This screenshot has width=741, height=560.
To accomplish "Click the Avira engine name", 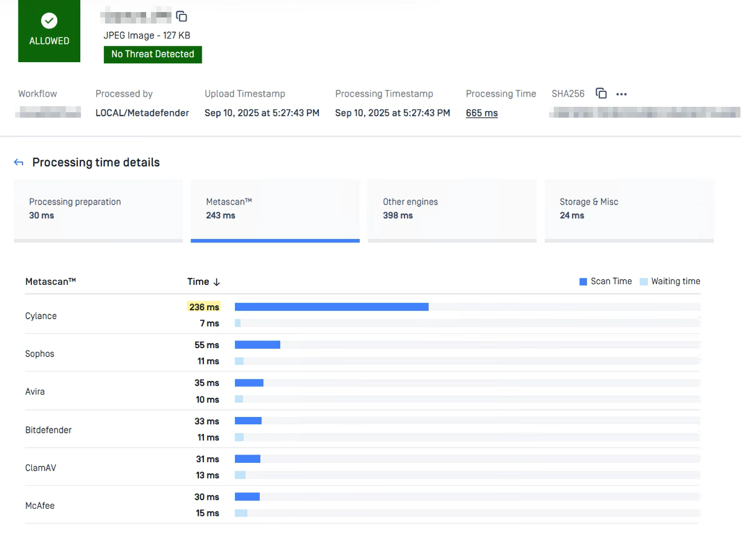I will click(x=35, y=392).
